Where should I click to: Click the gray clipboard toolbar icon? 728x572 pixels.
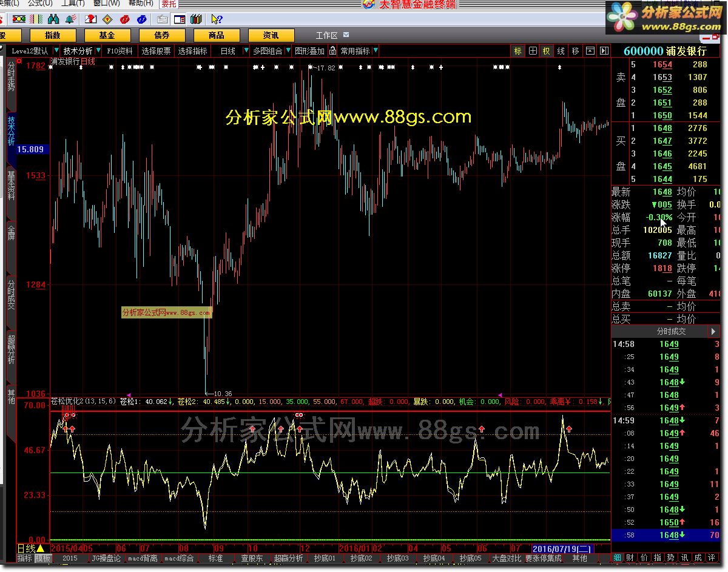tap(163, 19)
